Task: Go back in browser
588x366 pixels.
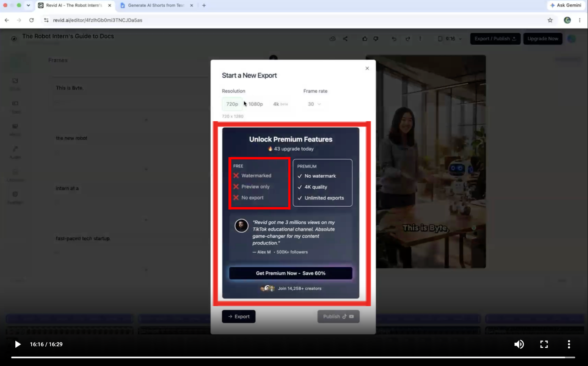Action: [7, 20]
